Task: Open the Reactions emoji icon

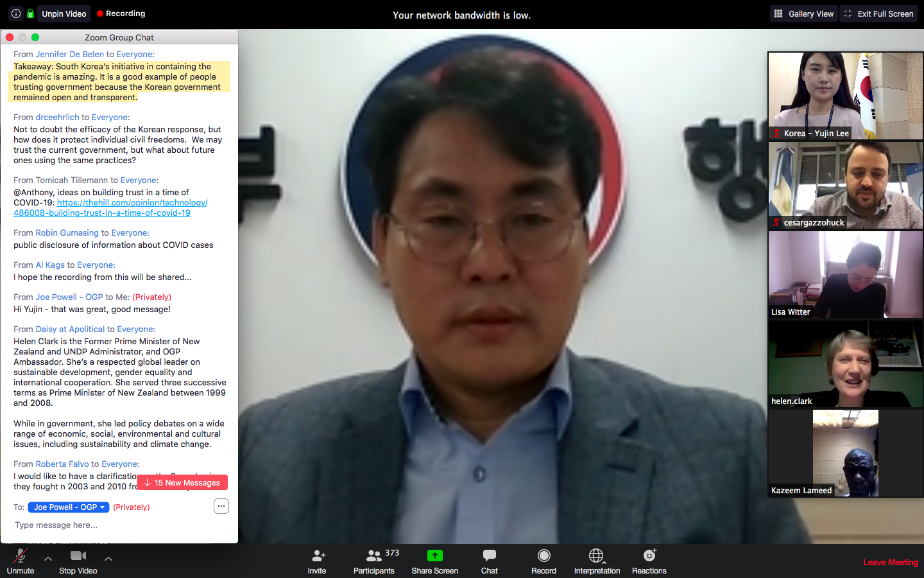Action: tap(649, 556)
